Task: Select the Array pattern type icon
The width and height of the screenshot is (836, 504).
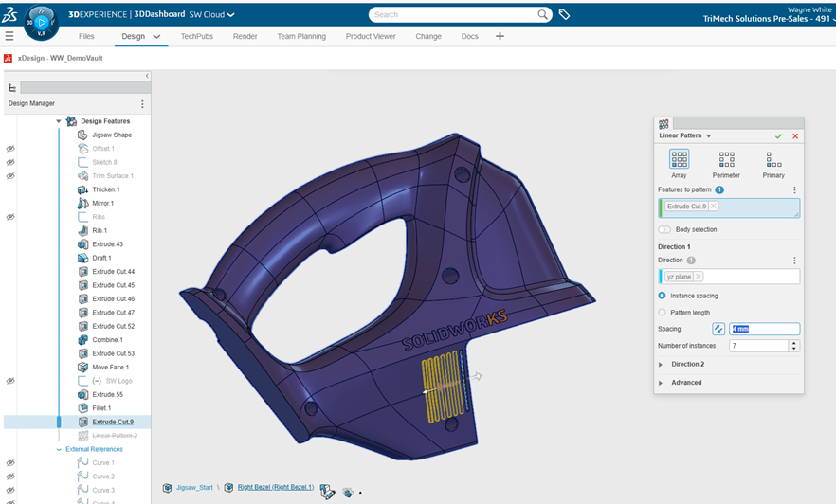Action: 679,160
